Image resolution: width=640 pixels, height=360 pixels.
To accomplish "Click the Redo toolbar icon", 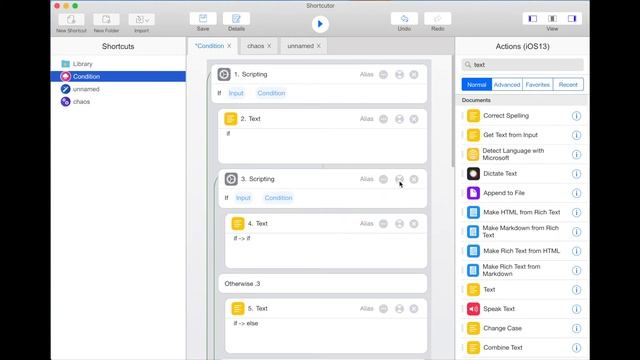I will coord(438,19).
